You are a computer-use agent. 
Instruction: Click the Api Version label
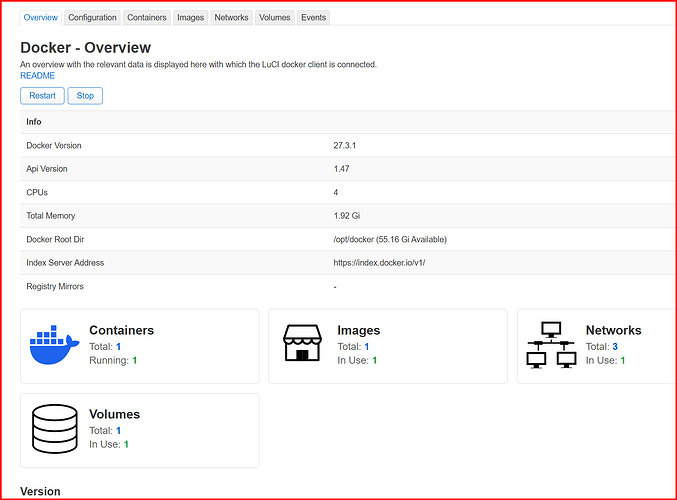tap(47, 169)
